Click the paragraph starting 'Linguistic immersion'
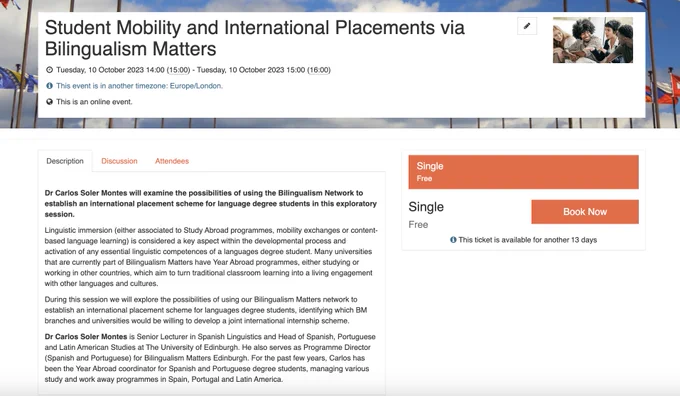The height and width of the screenshot is (396, 680). tap(211, 257)
